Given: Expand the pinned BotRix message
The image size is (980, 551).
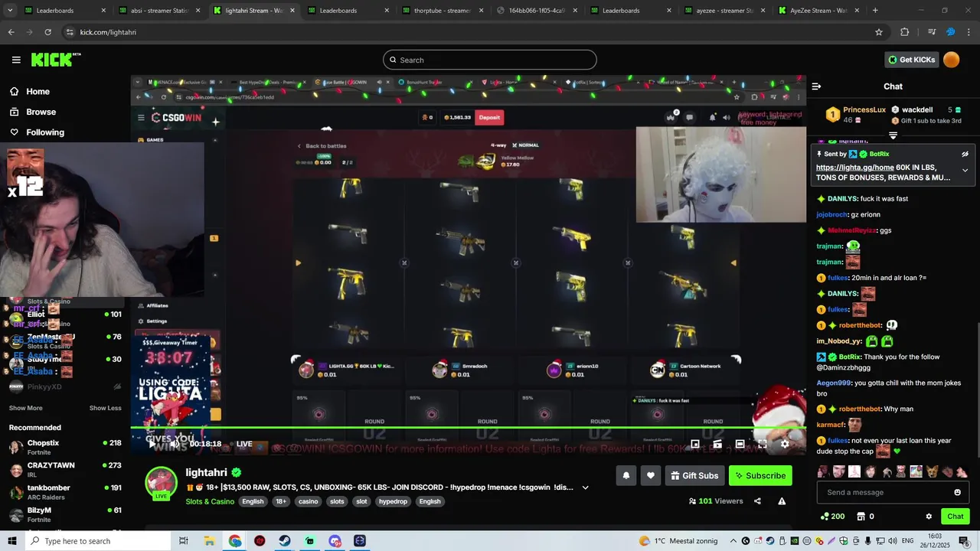Looking at the screenshot, I should [x=965, y=170].
